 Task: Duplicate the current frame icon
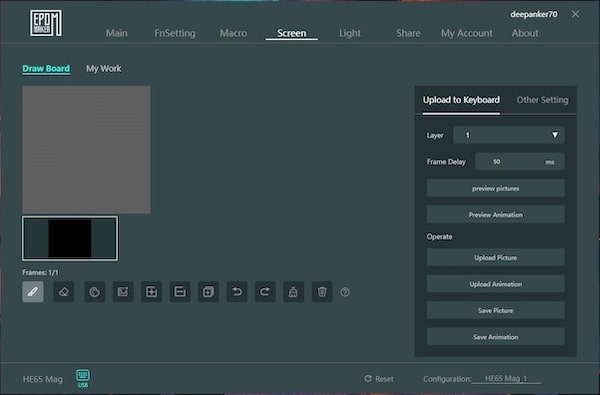pos(209,292)
